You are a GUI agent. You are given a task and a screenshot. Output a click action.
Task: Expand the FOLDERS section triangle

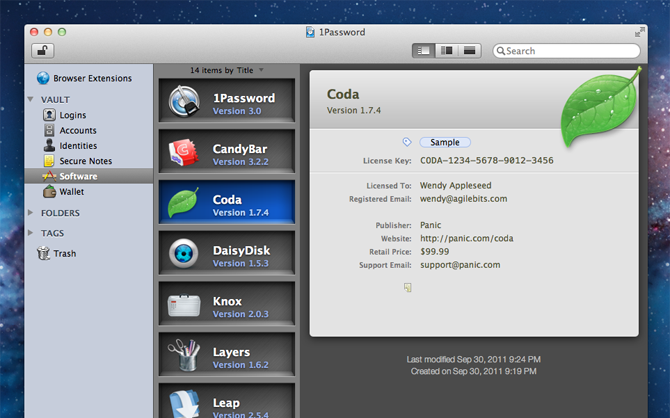coord(30,212)
